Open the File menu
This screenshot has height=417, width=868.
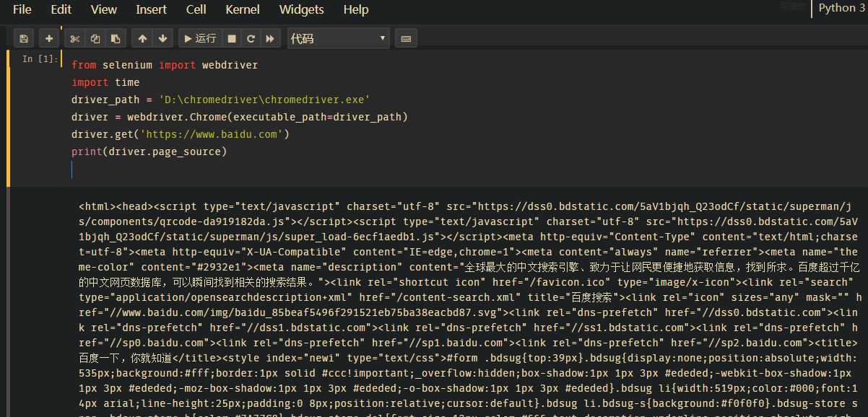(22, 9)
